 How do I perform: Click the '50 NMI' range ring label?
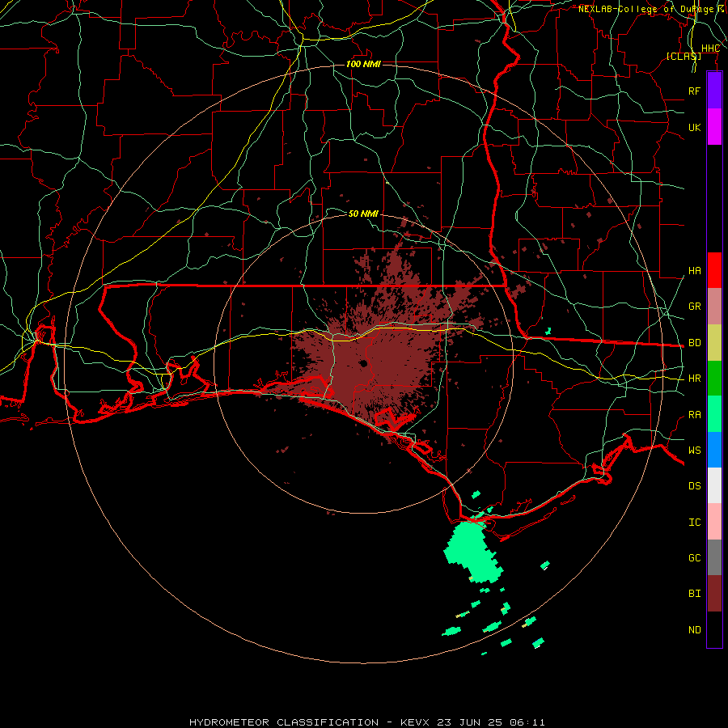pyautogui.click(x=363, y=214)
